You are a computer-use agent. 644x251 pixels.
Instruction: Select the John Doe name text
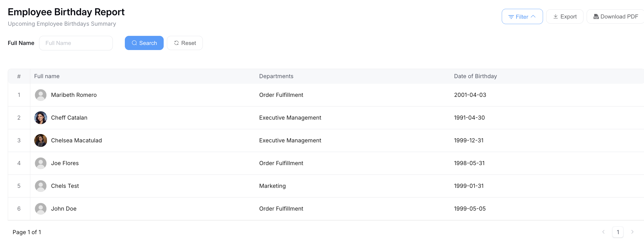[x=64, y=209]
